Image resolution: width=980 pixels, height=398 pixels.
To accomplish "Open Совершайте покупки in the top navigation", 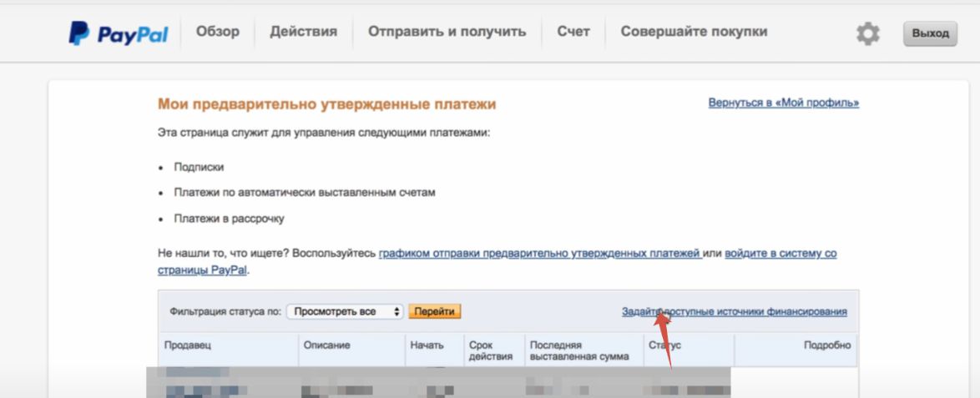I will coord(694,32).
